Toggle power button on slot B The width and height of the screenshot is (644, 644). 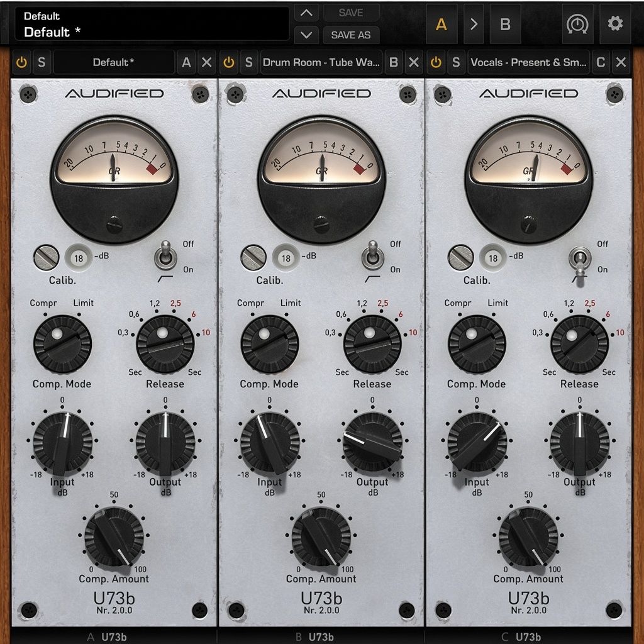(x=229, y=62)
